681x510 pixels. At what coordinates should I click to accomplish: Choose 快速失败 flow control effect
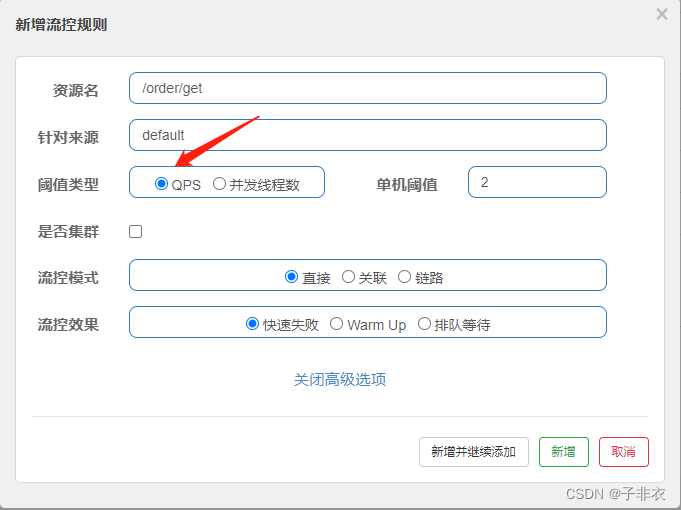point(252,324)
